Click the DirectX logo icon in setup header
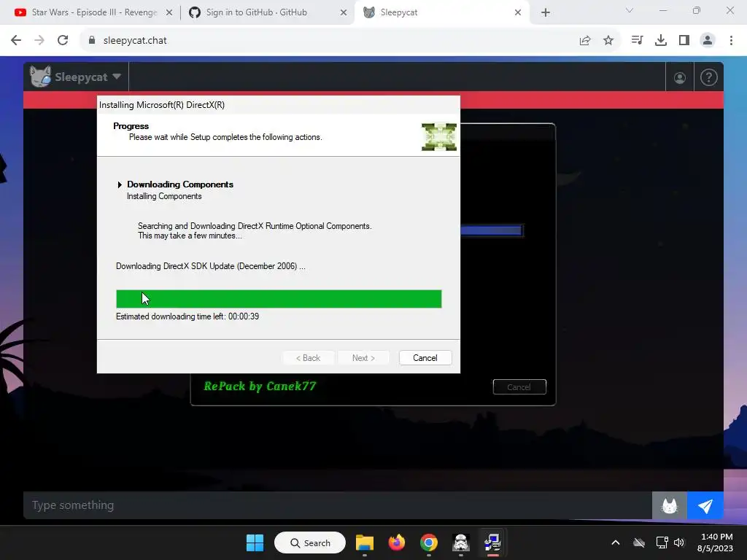 pos(438,136)
